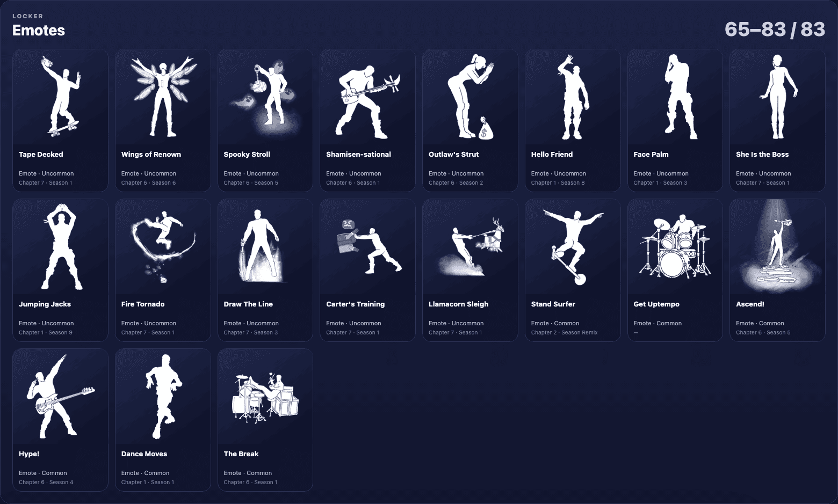This screenshot has height=504, width=838.
Task: Select the "Wings of Renown" title text
Action: pos(151,155)
